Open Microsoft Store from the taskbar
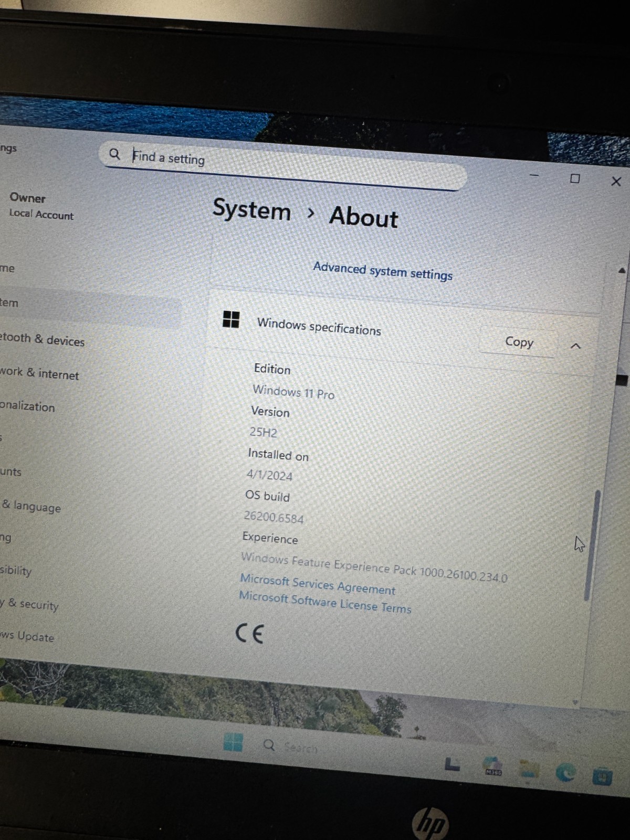Screen dimensions: 630x840 [602, 775]
